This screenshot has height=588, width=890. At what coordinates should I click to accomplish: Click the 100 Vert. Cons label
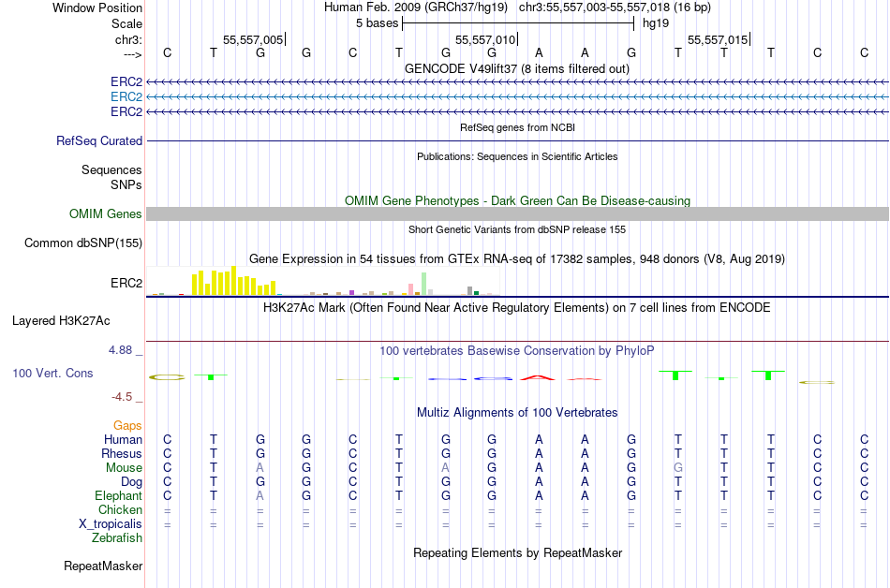(x=52, y=373)
